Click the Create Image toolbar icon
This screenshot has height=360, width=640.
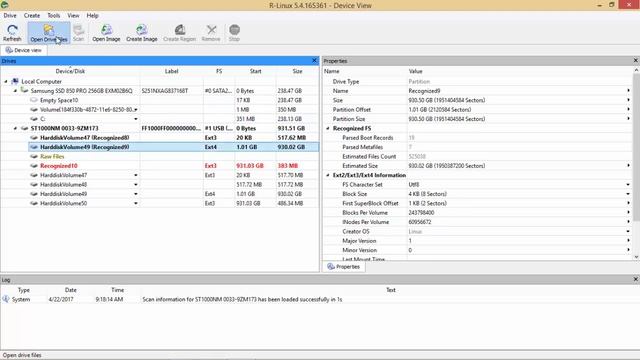click(x=142, y=33)
